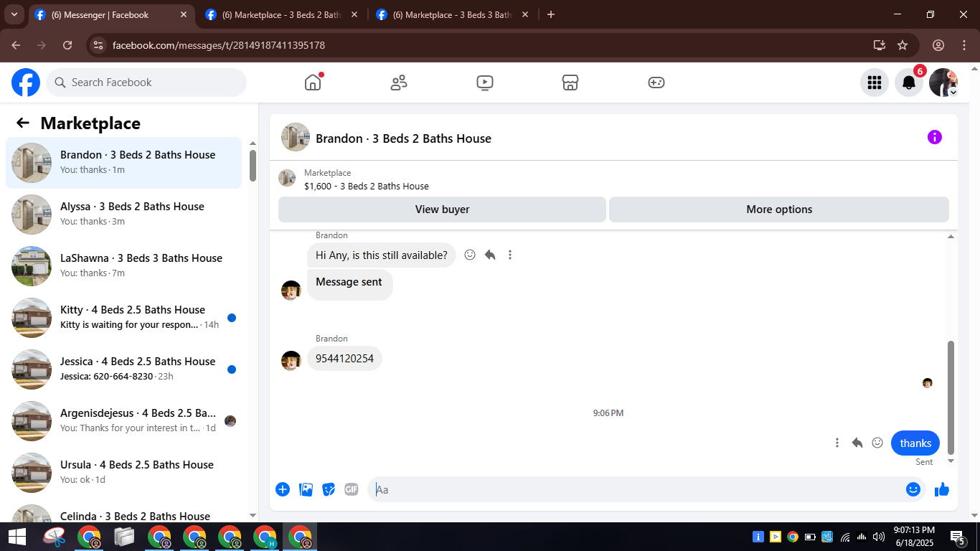Open the taskbar clock showing 9:07:13 PM

pos(914,536)
